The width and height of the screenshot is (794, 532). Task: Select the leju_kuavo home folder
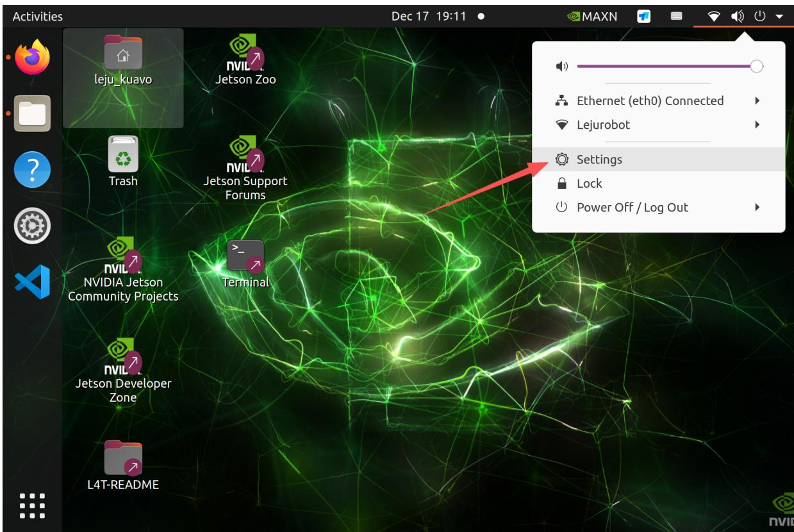tap(123, 59)
